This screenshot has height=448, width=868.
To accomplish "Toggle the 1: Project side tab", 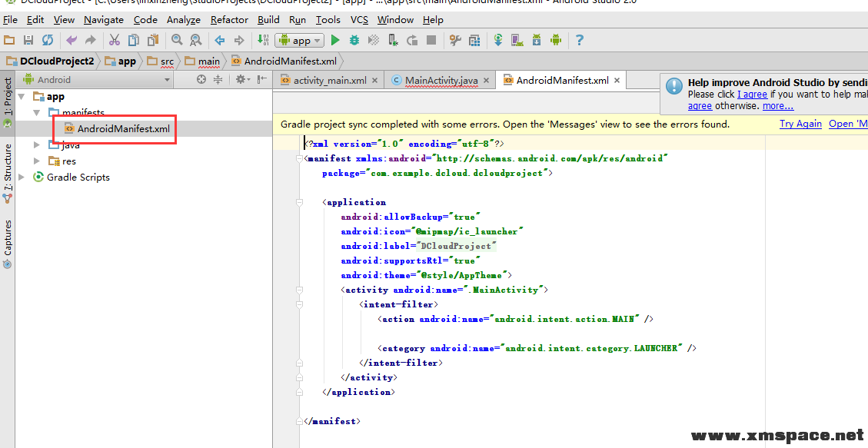I will (7, 103).
